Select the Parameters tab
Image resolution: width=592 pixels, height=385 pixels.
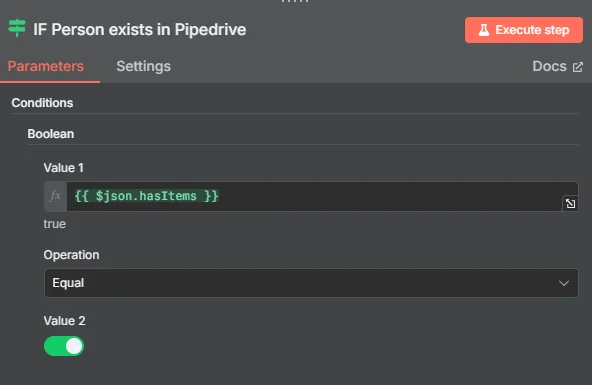(x=46, y=66)
